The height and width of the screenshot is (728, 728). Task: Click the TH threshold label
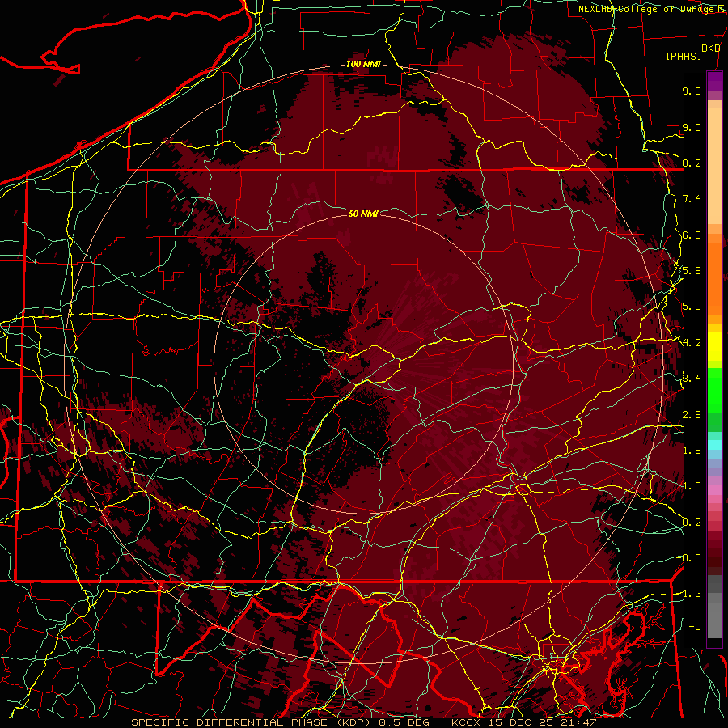(x=695, y=630)
